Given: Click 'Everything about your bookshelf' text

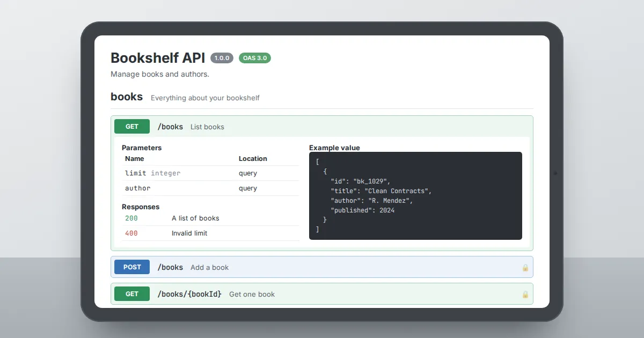Looking at the screenshot, I should pyautogui.click(x=205, y=98).
